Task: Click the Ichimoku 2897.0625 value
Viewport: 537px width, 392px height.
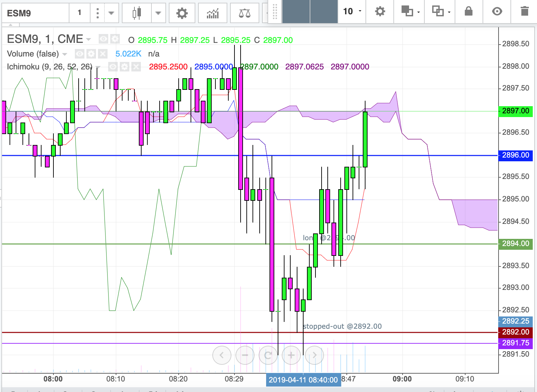Action: click(x=305, y=67)
